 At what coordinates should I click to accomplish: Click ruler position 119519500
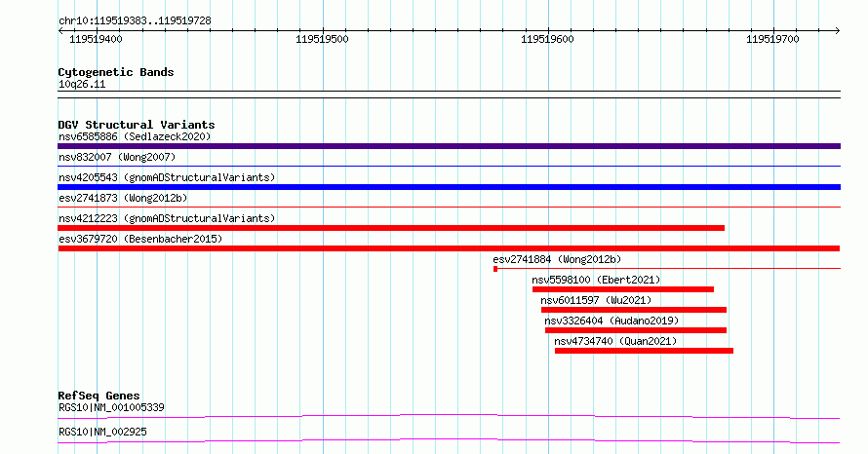click(x=322, y=39)
